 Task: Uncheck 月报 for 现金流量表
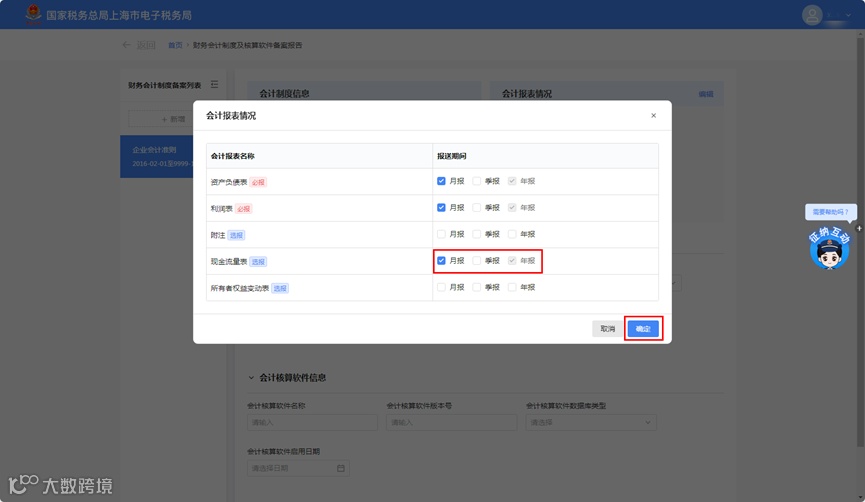(441, 260)
